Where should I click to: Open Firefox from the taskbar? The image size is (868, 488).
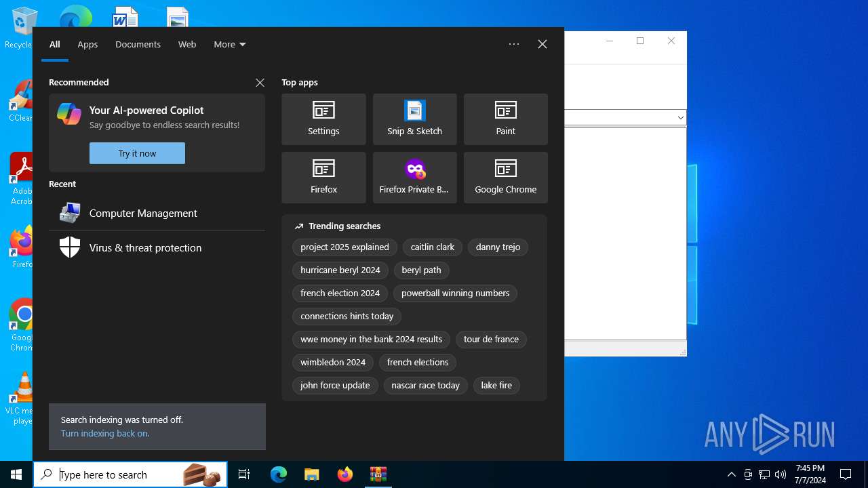345,474
